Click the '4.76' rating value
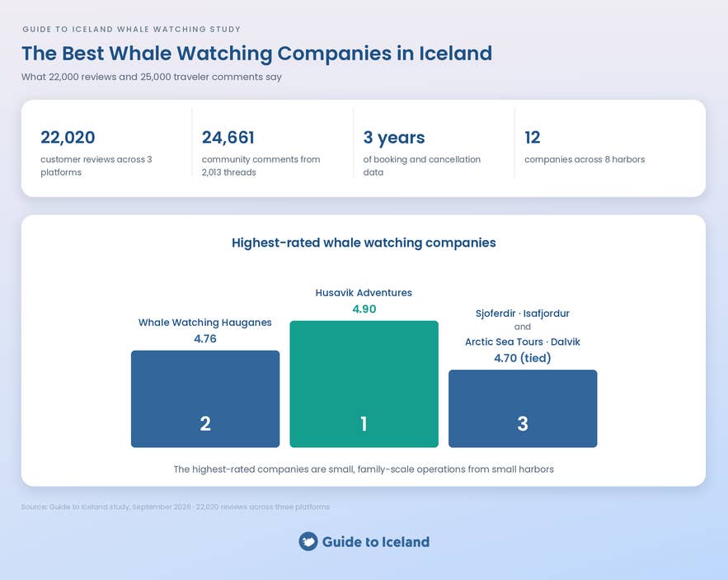This screenshot has height=580, width=728. tap(205, 339)
